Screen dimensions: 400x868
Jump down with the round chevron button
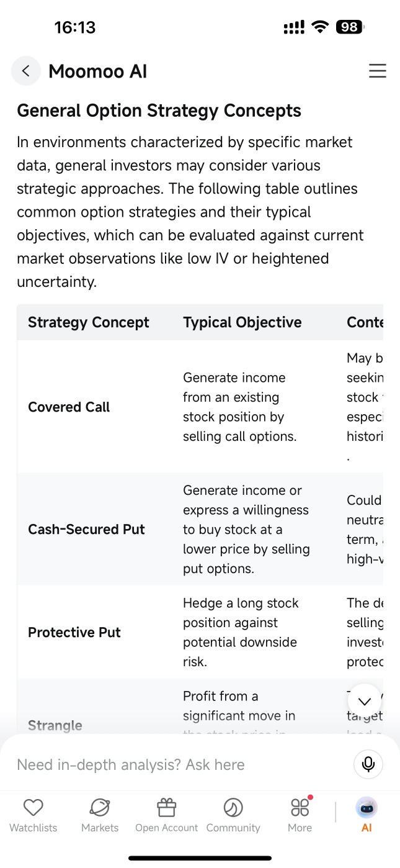(365, 701)
